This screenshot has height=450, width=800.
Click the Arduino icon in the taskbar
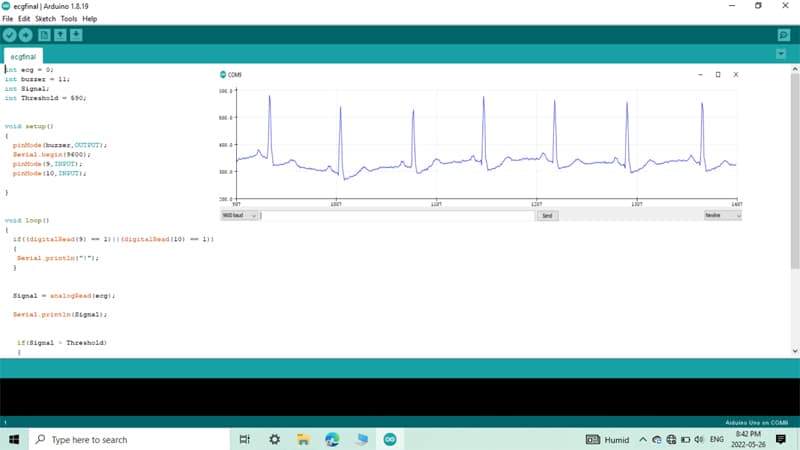[x=391, y=439]
